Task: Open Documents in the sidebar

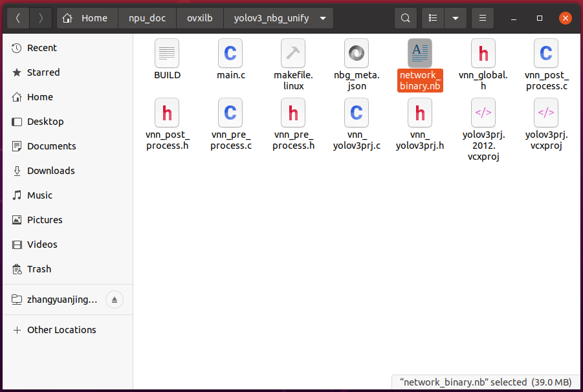Action: point(68,146)
